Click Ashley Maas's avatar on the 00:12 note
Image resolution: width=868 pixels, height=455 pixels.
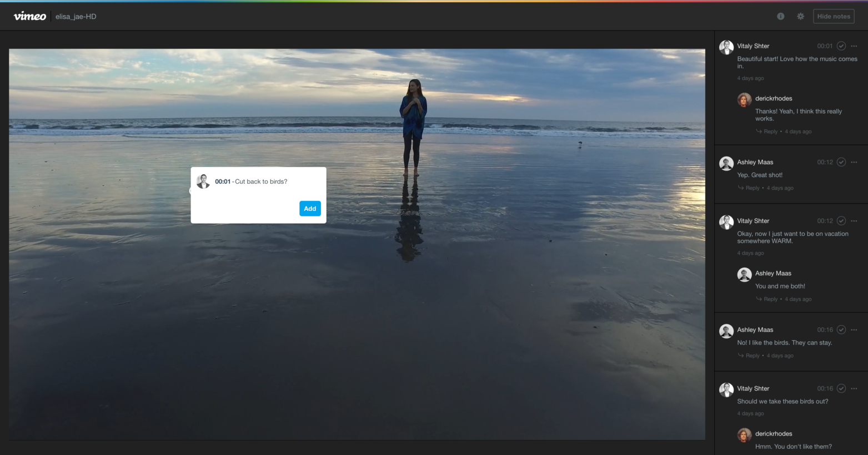[726, 163]
